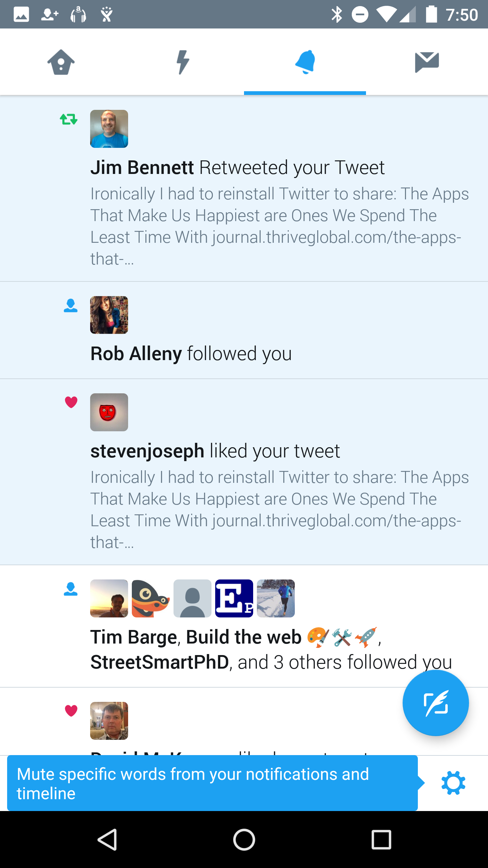The height and width of the screenshot is (868, 488).
Task: Open notification settings gear icon
Action: pos(453,783)
